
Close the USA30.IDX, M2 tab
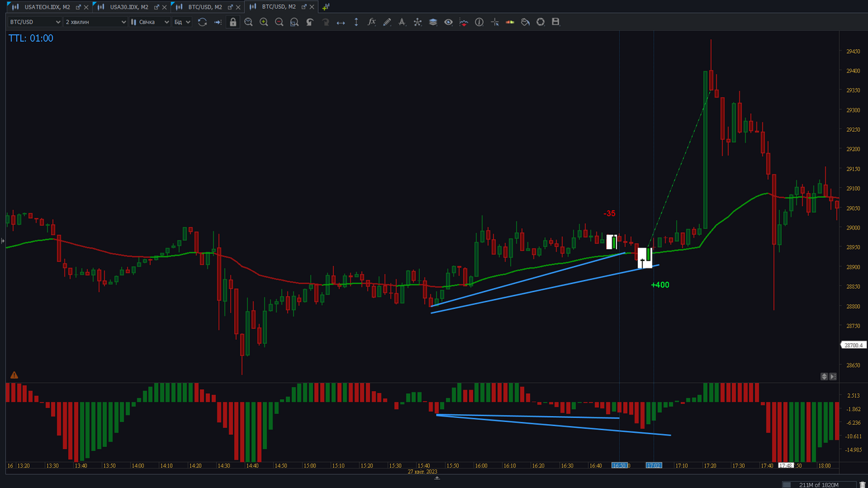tap(165, 7)
